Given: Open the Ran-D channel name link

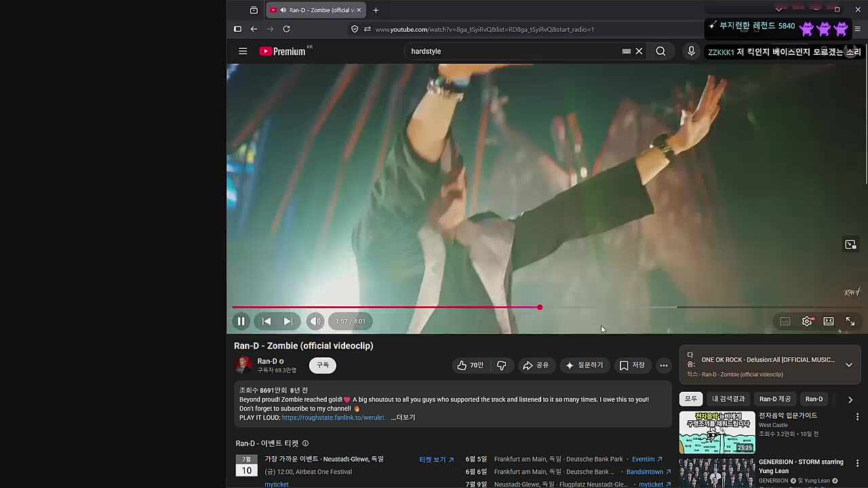Looking at the screenshot, I should 267,361.
